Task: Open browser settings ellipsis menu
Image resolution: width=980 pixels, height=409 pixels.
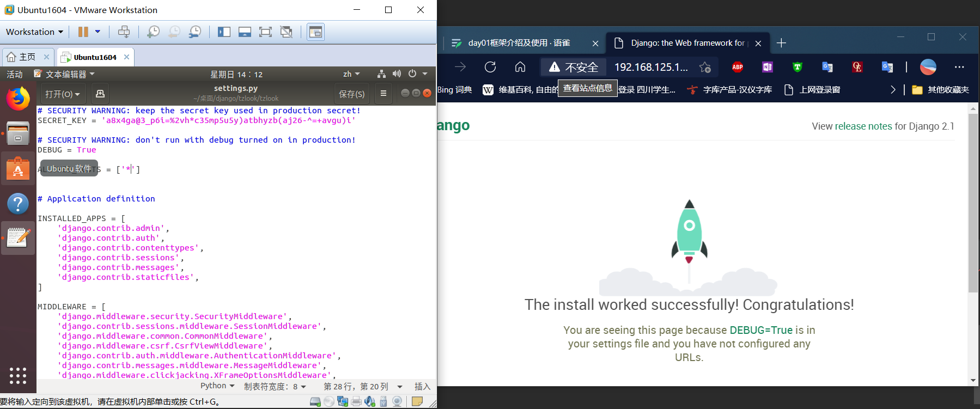Action: 959,67
